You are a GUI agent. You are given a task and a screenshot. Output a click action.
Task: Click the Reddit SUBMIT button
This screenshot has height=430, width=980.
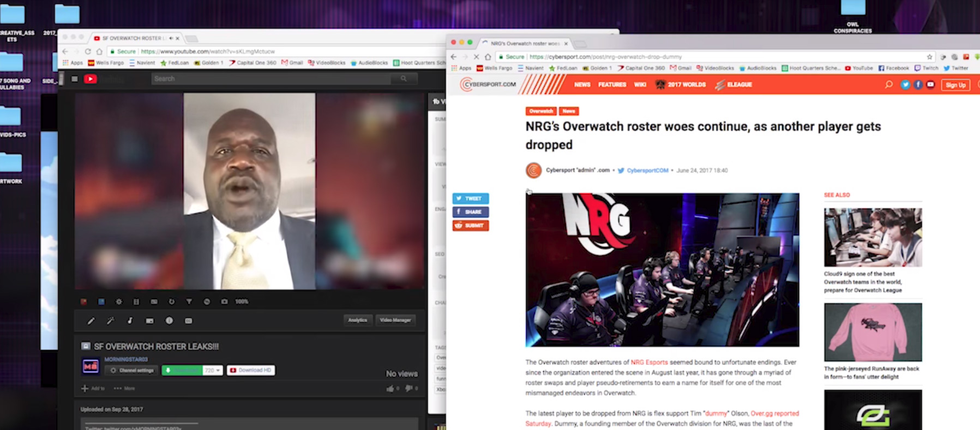[x=471, y=226]
